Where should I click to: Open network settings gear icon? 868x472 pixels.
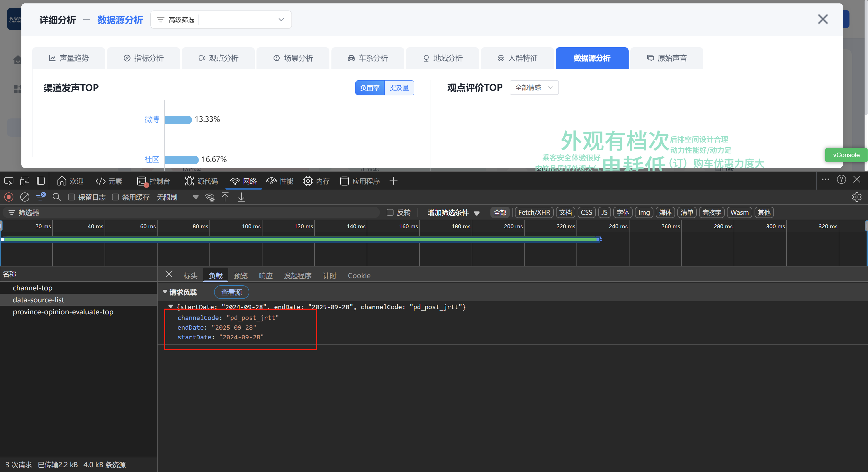[856, 197]
